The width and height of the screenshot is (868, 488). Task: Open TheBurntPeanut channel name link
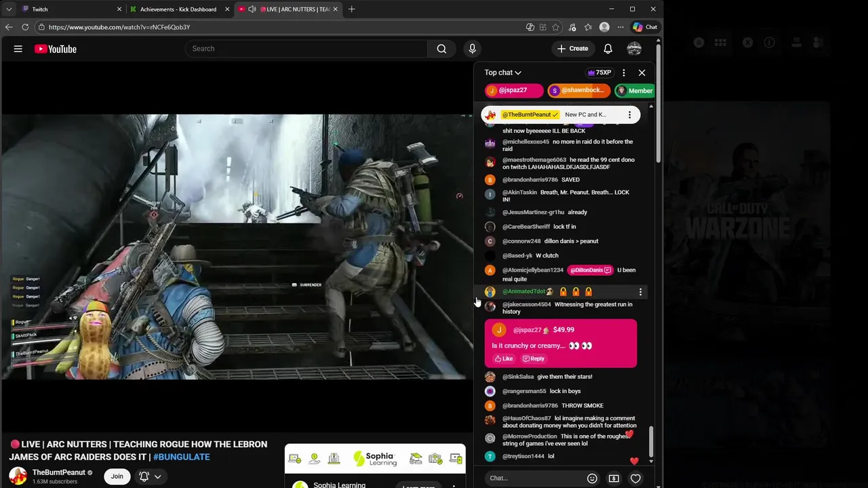[59, 472]
